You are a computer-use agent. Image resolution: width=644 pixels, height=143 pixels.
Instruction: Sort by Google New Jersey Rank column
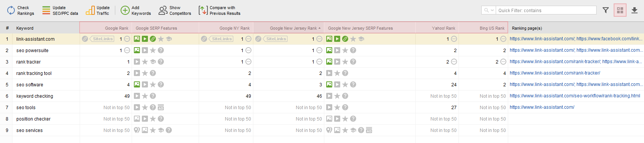293,28
